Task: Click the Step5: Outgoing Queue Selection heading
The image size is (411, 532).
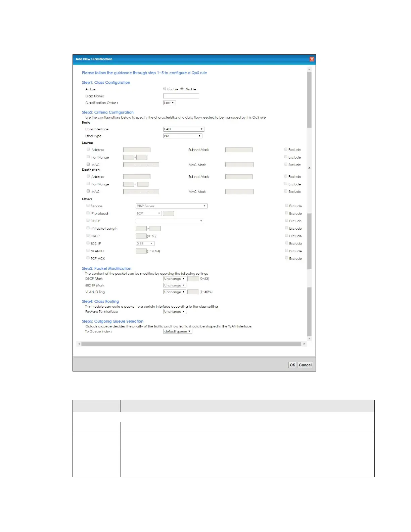Action: (112, 321)
